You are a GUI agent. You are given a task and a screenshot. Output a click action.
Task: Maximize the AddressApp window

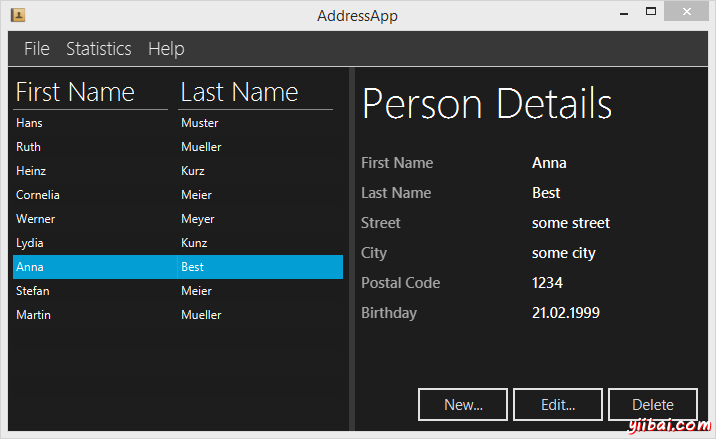pos(651,12)
